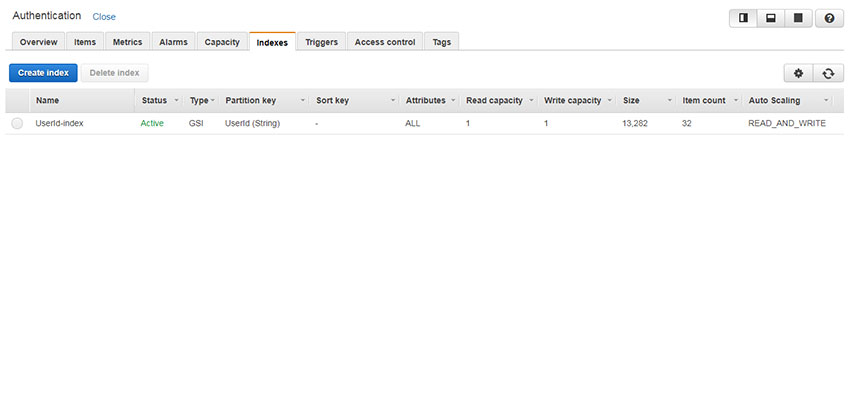
Task: Click the Delete index button
Action: (x=114, y=73)
